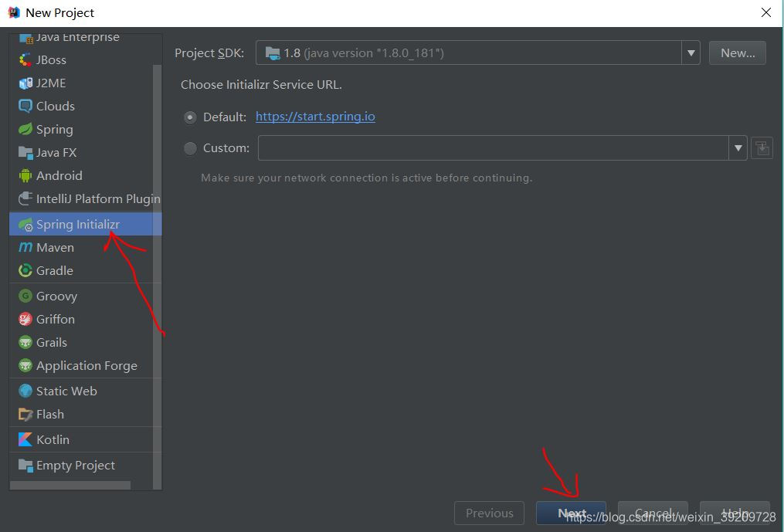Image resolution: width=784 pixels, height=532 pixels.
Task: Select the Clouds label
Action: (56, 106)
